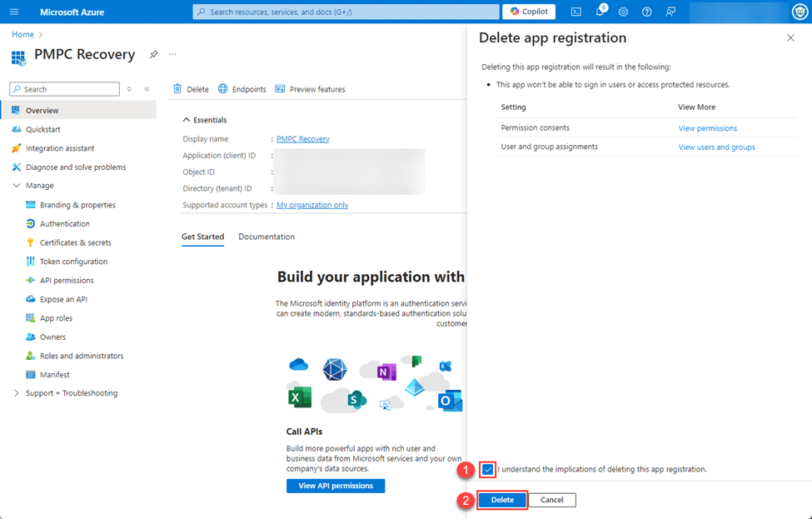This screenshot has width=812, height=519.
Task: Click the View permissions link
Action: [707, 128]
